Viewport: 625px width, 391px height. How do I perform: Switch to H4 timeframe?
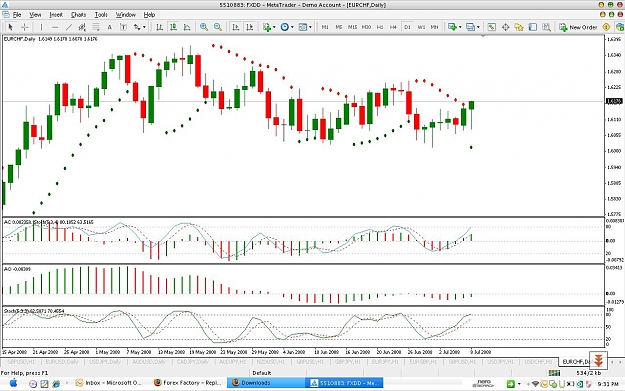point(393,27)
